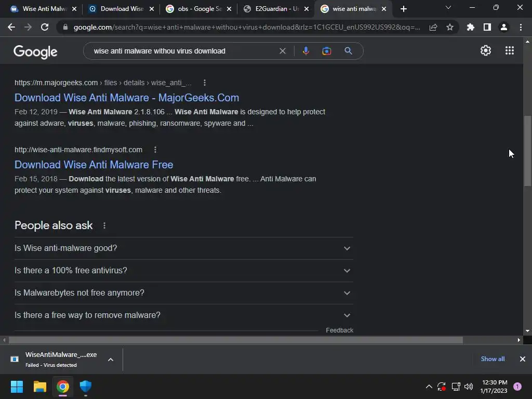Open the clock and date panel
This screenshot has width=532, height=399.
tap(494, 387)
